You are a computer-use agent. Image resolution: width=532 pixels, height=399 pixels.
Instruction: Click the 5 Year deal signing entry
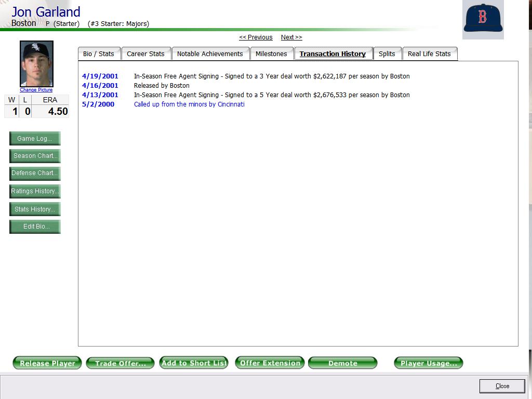(272, 95)
